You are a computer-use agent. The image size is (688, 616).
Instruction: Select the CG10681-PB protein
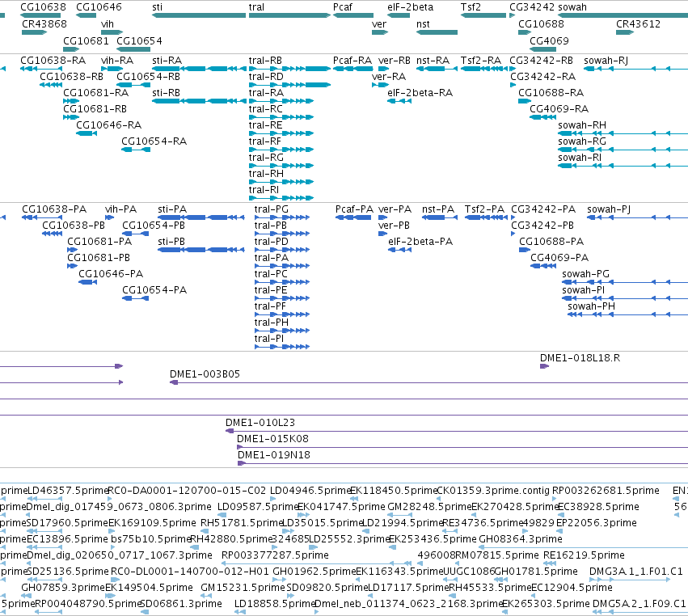pos(73,266)
